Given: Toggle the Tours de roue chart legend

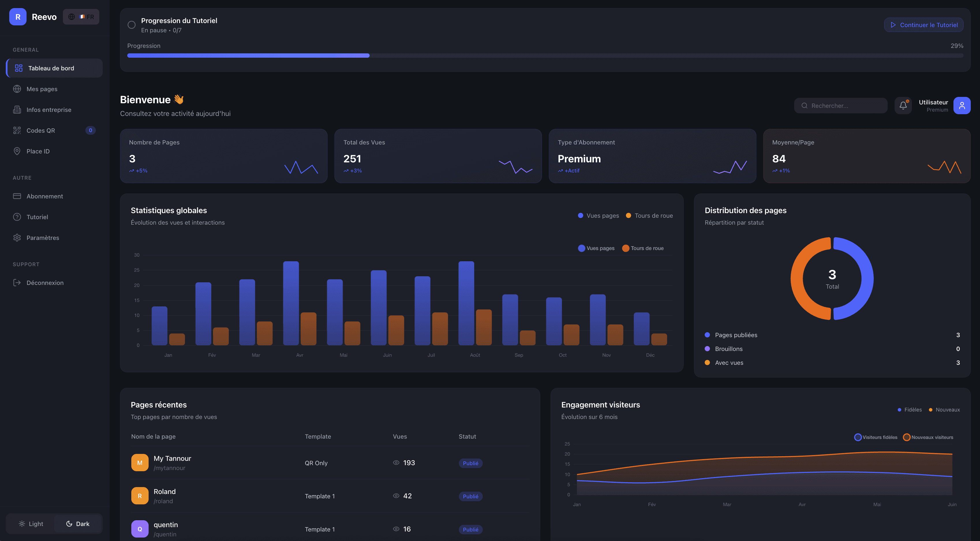Looking at the screenshot, I should pos(643,248).
